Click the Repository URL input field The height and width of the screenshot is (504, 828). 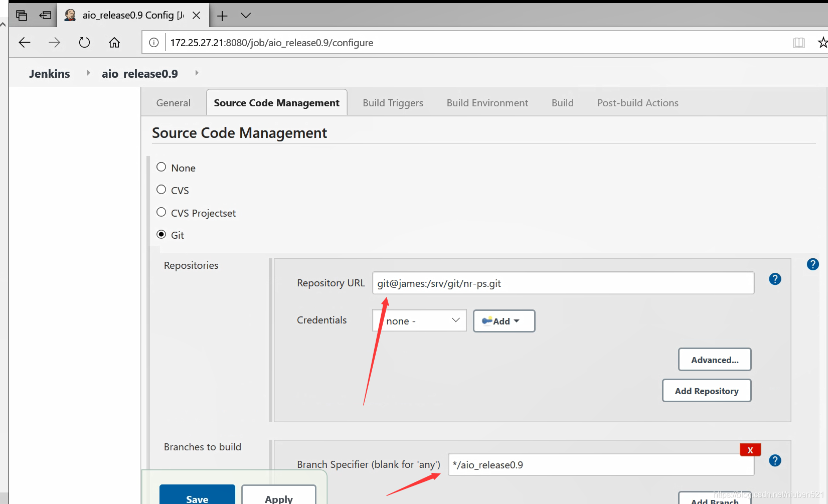pos(563,283)
